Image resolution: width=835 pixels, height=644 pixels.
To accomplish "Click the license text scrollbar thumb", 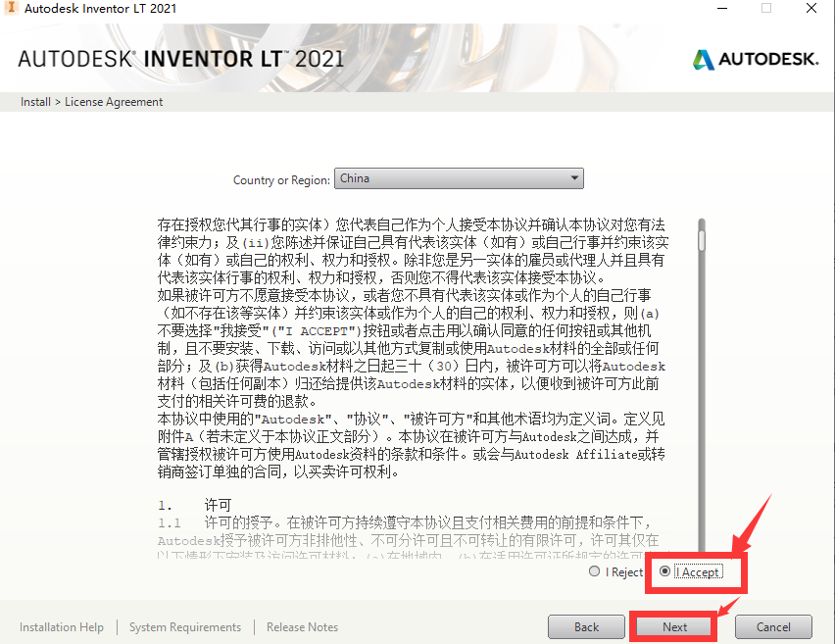I will click(702, 240).
